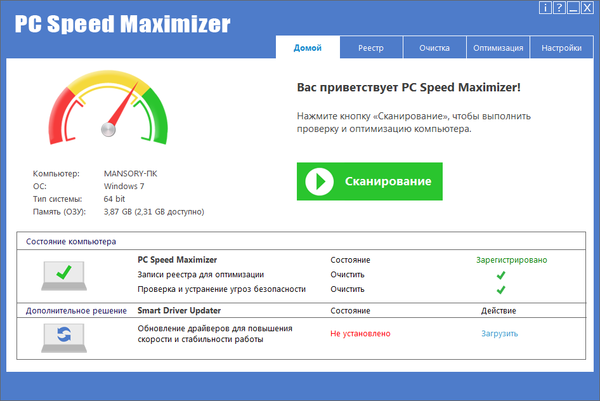This screenshot has height=401, width=600.
Task: Click the Память (ОЗУ) label
Action: [59, 212]
